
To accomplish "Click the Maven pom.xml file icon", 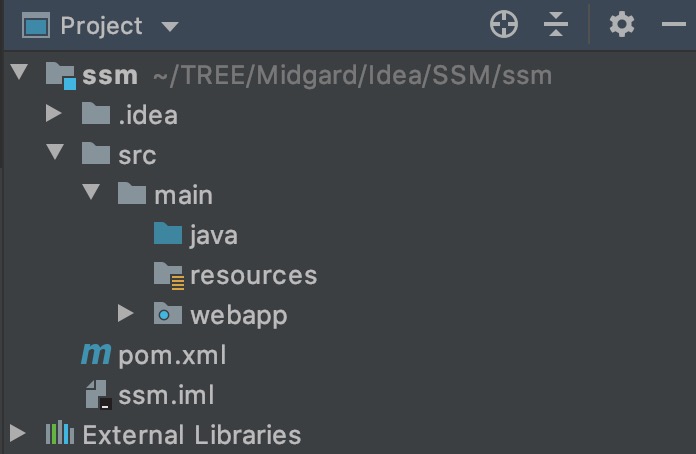I will click(96, 354).
